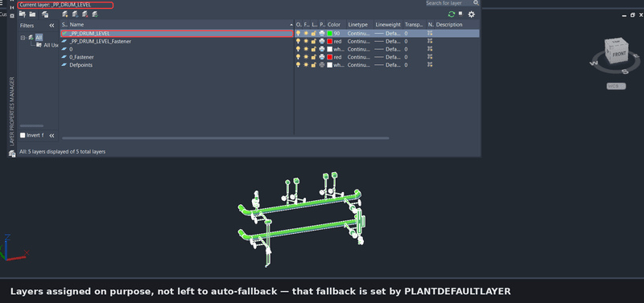
Task: Click status icon of _PP_DRUM_LEVEL_Fastener layer
Action: 64,42
